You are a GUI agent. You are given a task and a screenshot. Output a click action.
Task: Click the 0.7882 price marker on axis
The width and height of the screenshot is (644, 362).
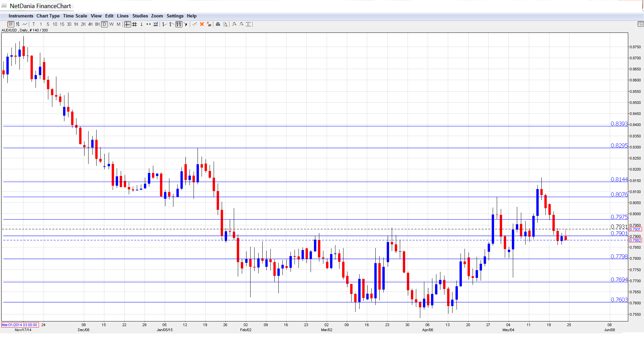tap(635, 240)
